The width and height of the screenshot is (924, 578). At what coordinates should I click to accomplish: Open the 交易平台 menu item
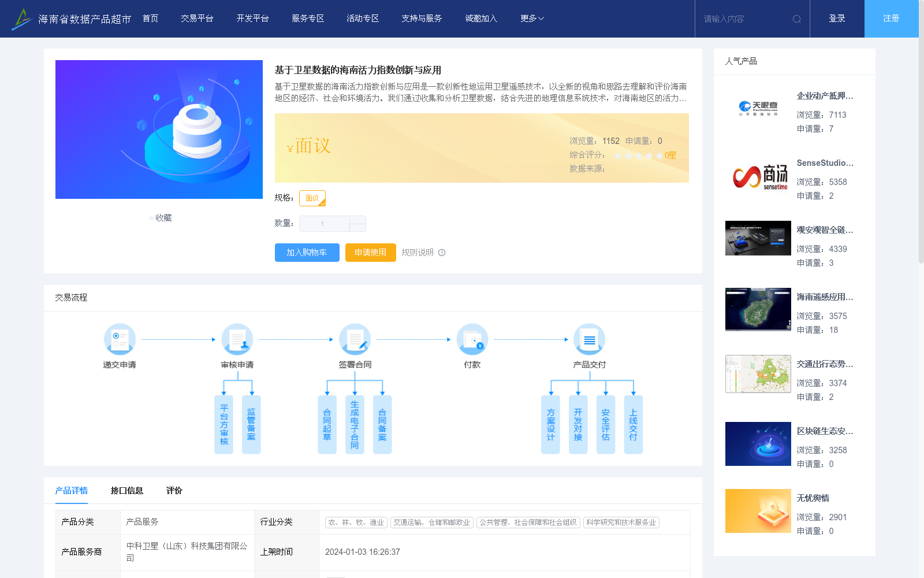click(197, 18)
